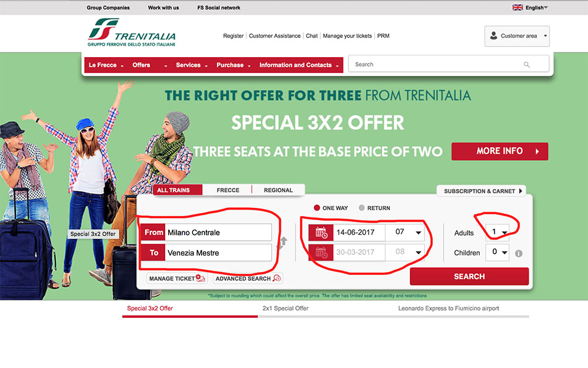
Task: Select the 2x1 Special Offer carousel slide
Action: pyautogui.click(x=285, y=309)
